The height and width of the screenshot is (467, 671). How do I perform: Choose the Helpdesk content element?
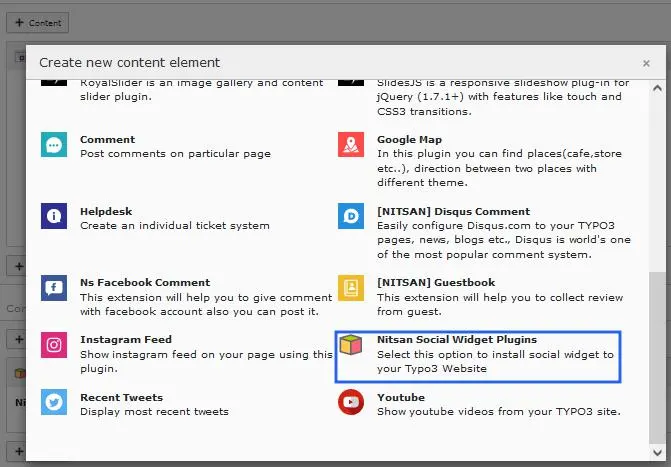pyautogui.click(x=106, y=211)
